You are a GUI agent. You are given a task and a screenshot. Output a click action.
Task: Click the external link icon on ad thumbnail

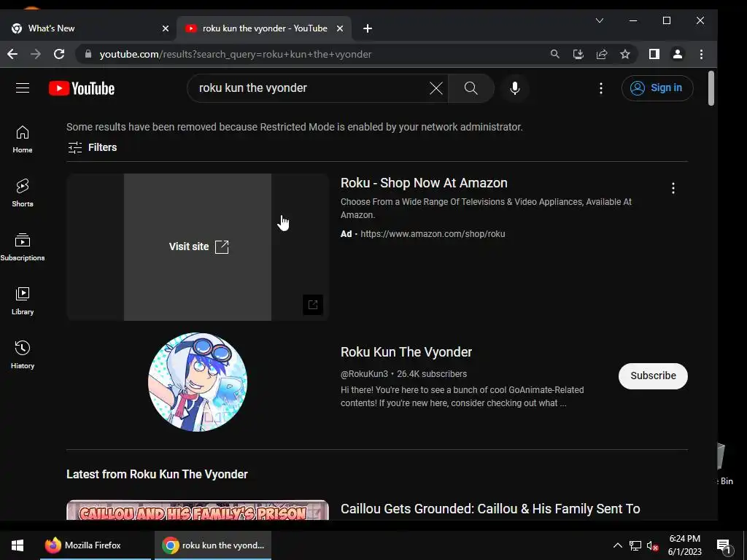pyautogui.click(x=313, y=305)
